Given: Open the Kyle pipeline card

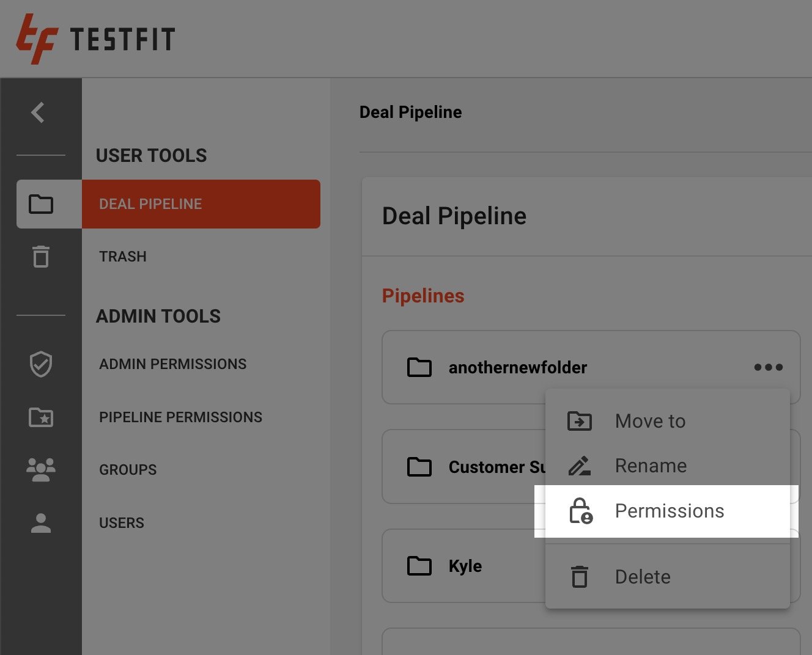Looking at the screenshot, I should click(x=466, y=566).
